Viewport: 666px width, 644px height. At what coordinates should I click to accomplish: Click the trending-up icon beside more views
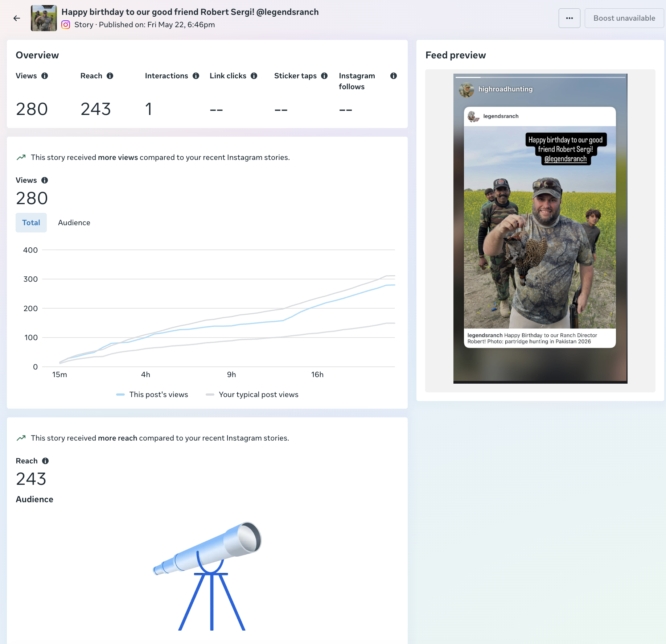(21, 157)
